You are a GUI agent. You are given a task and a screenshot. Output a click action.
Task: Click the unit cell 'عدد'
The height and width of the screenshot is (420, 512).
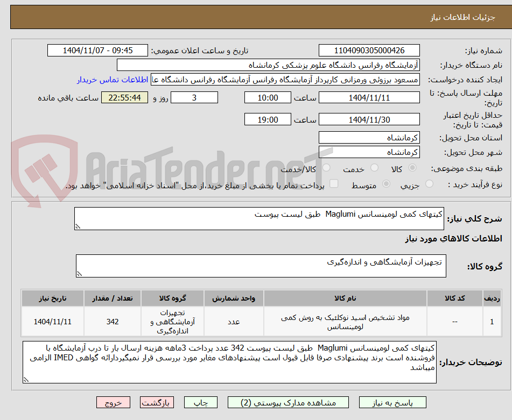(234, 322)
